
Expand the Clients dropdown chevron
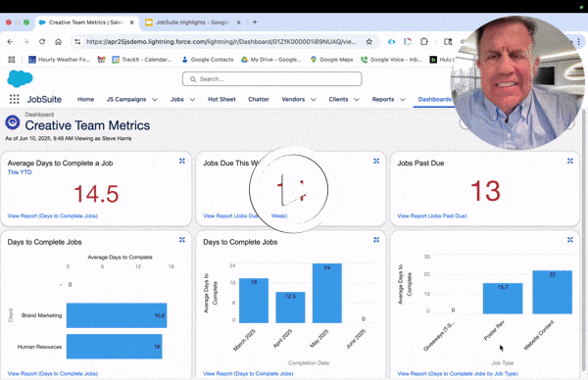357,99
